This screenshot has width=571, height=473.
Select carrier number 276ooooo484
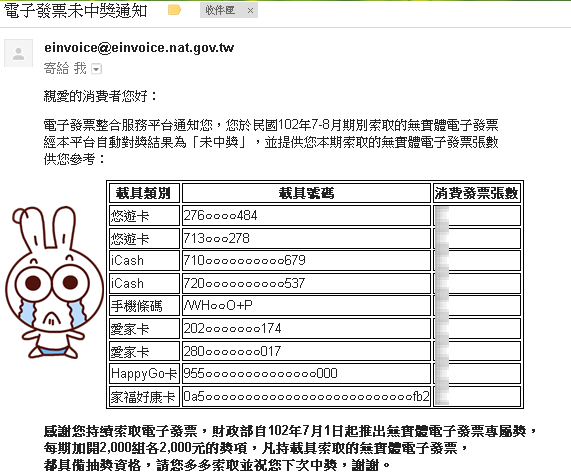point(220,216)
